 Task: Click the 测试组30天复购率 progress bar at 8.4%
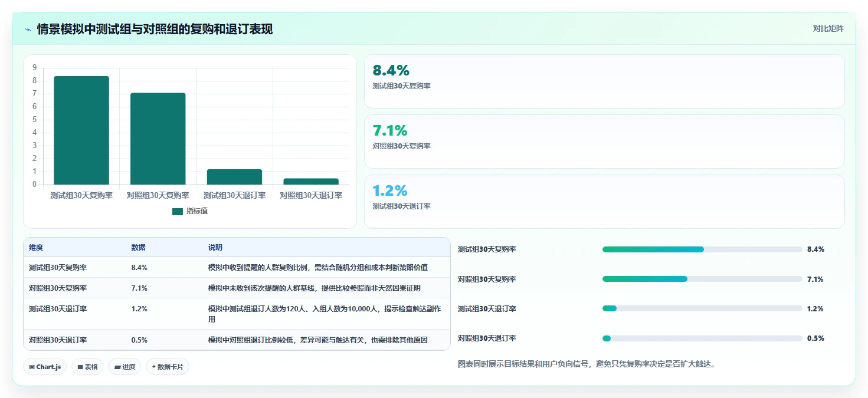coord(702,249)
